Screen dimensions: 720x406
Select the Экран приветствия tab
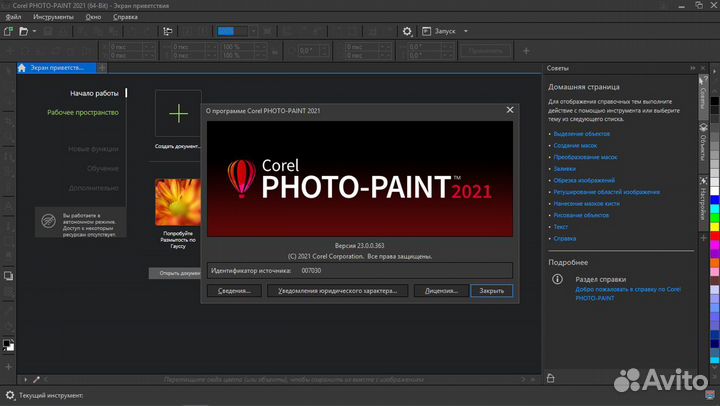(x=57, y=68)
